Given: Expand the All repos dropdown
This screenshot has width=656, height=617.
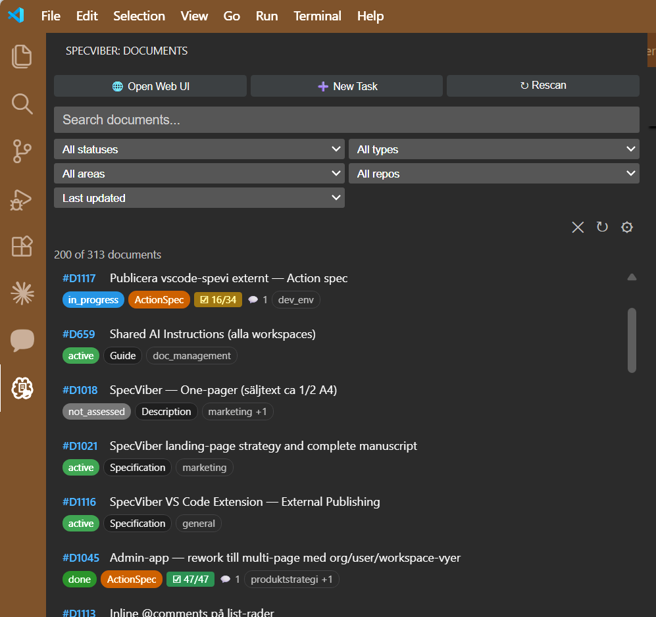Looking at the screenshot, I should 494,174.
